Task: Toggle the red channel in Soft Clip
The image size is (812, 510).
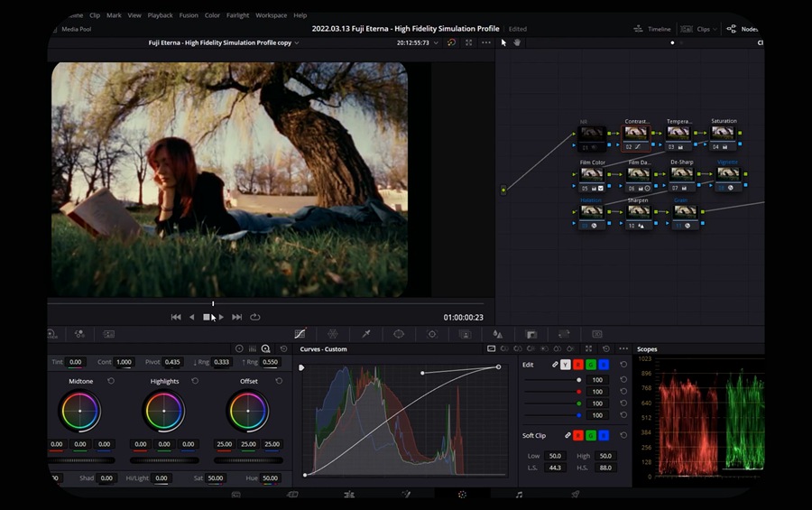Action: tap(578, 435)
